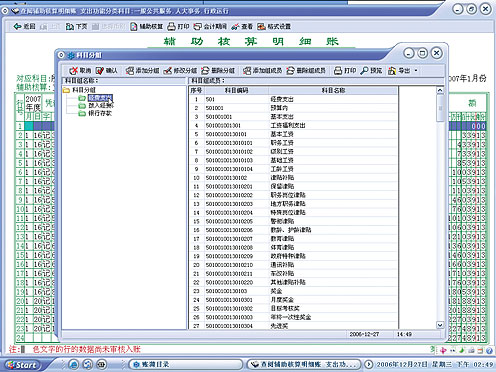Click 取消 (Cancel) in 科目分组 dialog toolbar
This screenshot has width=496, height=372.
(x=80, y=71)
